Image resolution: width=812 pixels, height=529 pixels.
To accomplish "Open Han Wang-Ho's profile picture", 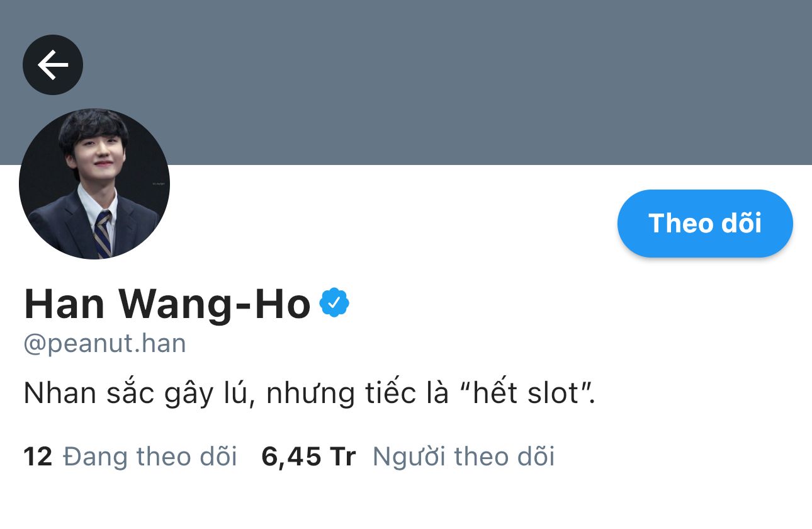I will coord(94,183).
